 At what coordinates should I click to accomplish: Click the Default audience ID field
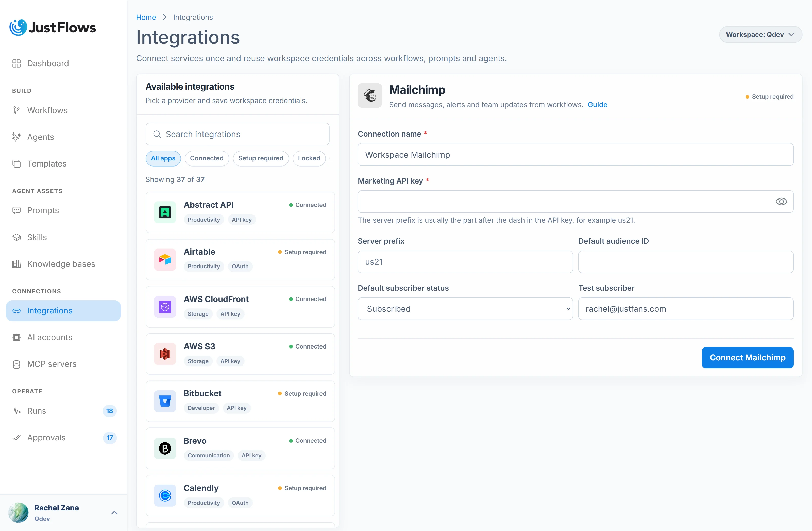(686, 262)
